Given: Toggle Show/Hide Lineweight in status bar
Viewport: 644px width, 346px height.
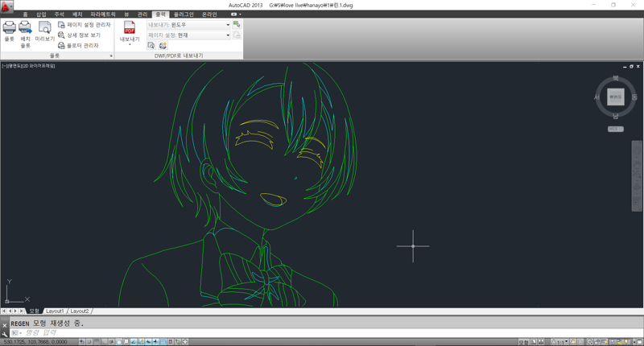Looking at the screenshot, I should click(x=155, y=342).
